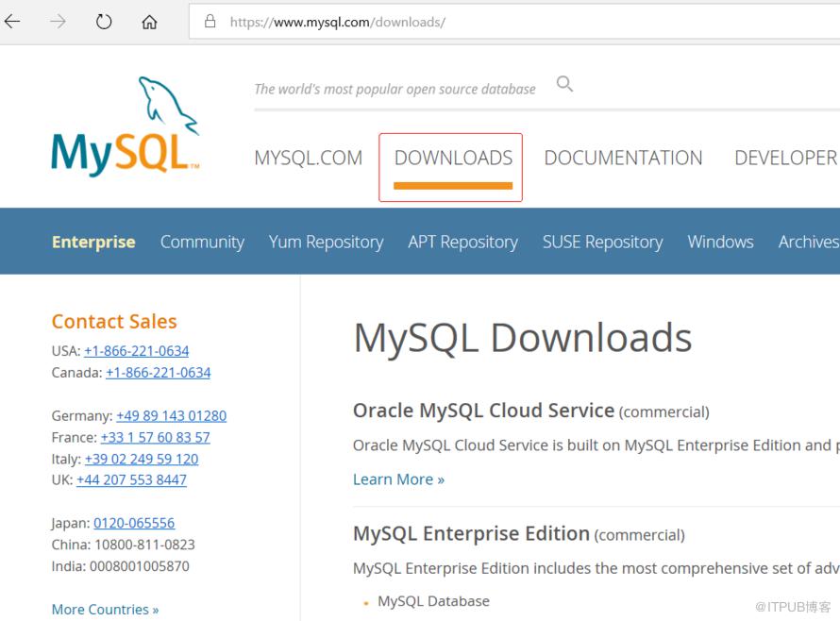This screenshot has height=621, width=840.
Task: Switch to the DOCUMENTATION tab
Action: tap(623, 158)
